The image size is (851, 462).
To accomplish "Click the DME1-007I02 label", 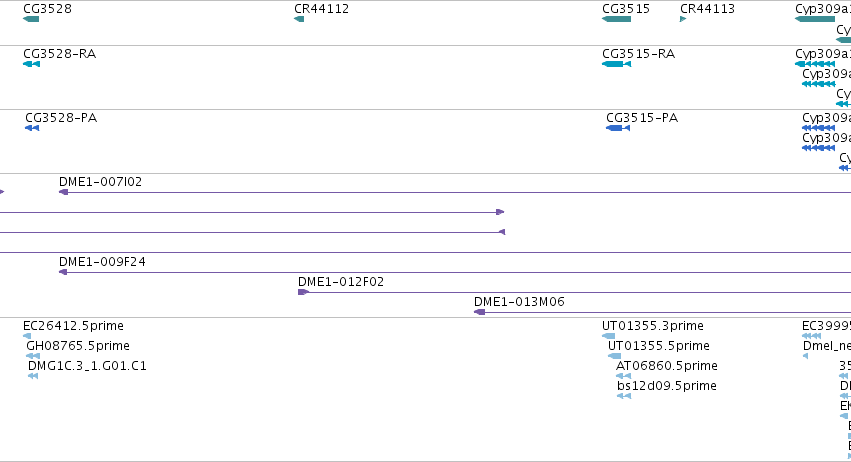I will pos(100,182).
